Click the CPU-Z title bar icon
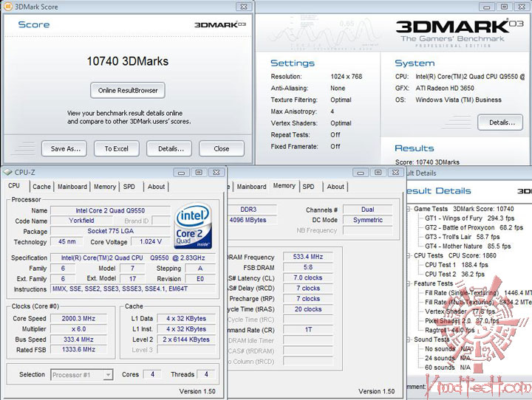This screenshot has width=532, height=400. (x=8, y=172)
